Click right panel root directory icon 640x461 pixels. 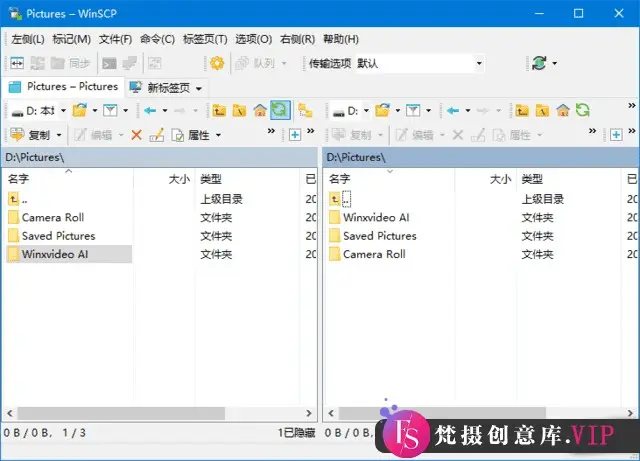[542, 110]
